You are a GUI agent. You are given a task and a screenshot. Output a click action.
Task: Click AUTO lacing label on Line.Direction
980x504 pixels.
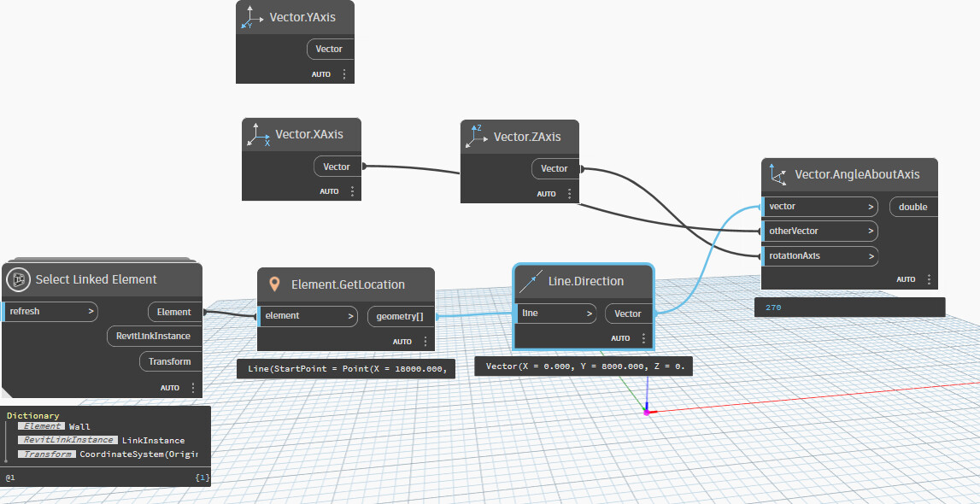pos(620,338)
